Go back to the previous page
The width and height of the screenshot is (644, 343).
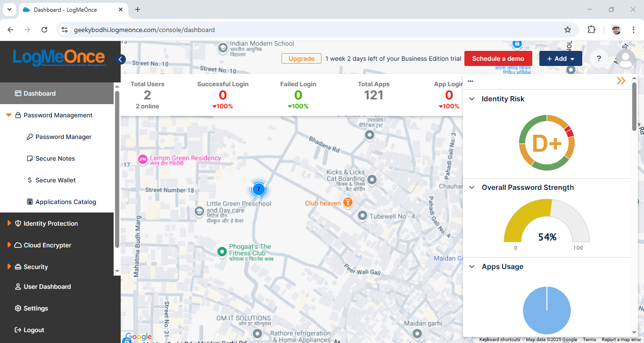pyautogui.click(x=10, y=30)
